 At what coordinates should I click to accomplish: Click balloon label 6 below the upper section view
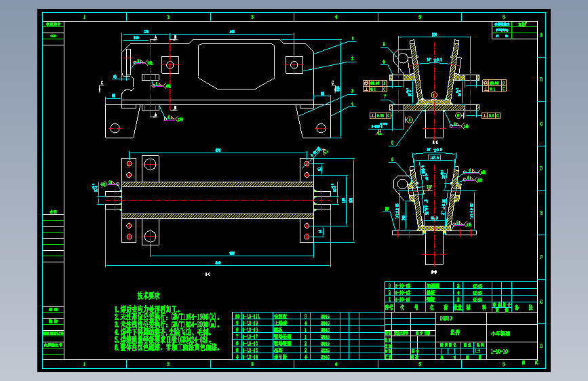click(x=392, y=143)
